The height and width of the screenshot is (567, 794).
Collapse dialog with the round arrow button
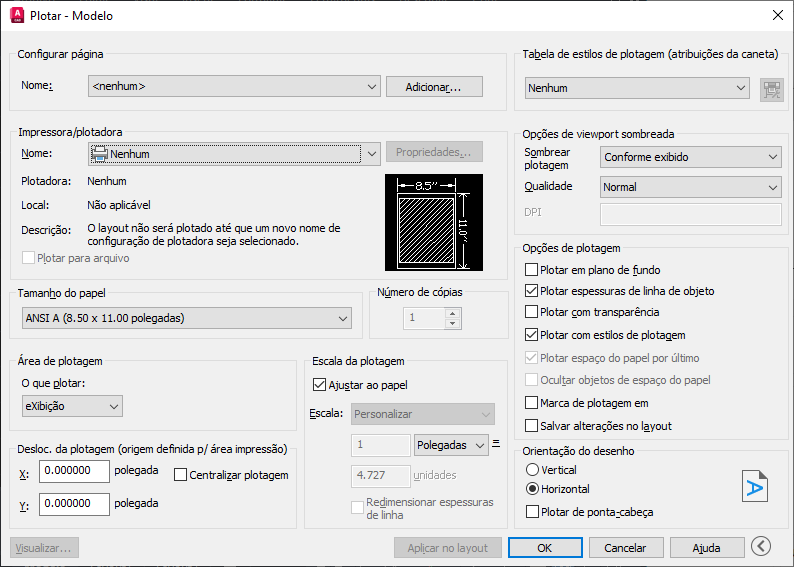(761, 546)
